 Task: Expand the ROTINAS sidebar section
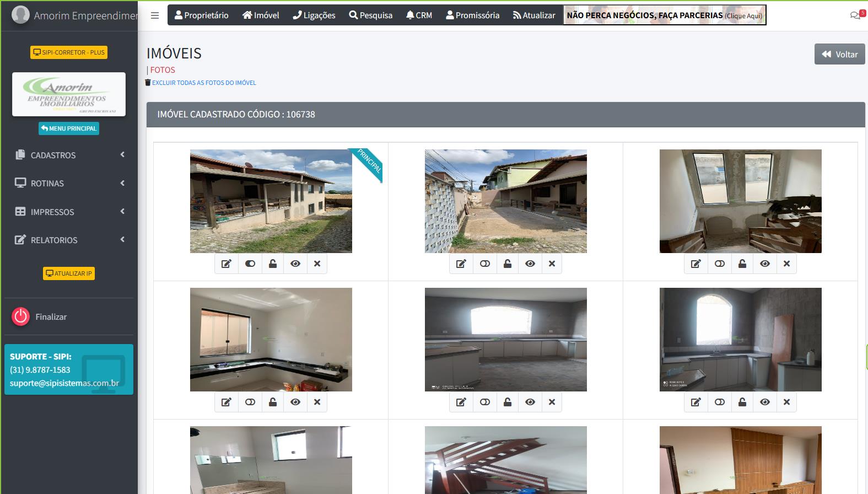(x=69, y=183)
